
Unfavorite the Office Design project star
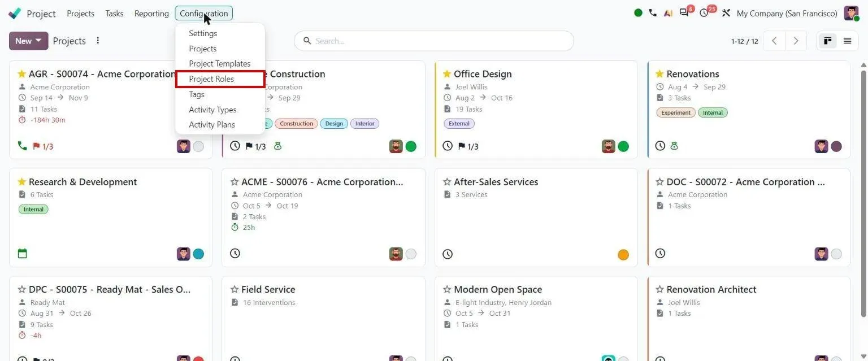(x=447, y=74)
